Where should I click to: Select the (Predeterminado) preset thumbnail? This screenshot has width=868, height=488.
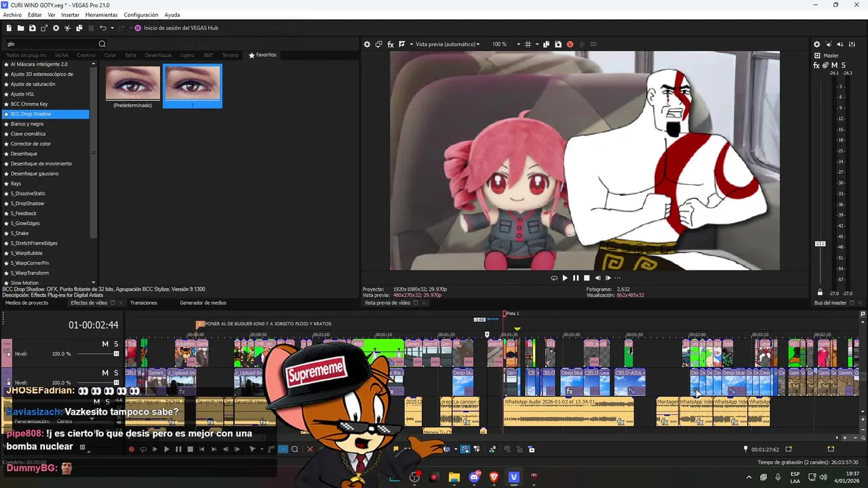coord(133,86)
